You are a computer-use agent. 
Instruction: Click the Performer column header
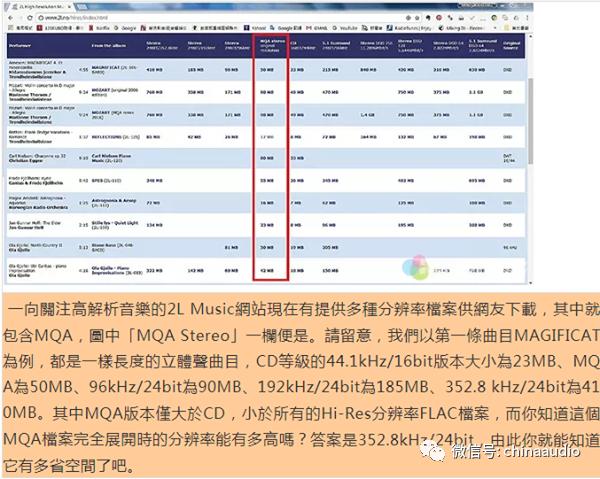20,46
